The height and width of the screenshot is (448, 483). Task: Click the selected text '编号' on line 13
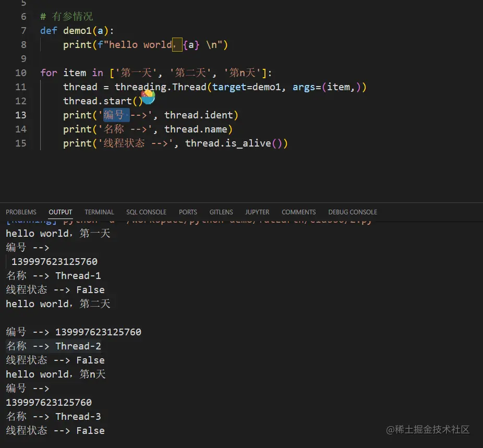pos(114,115)
